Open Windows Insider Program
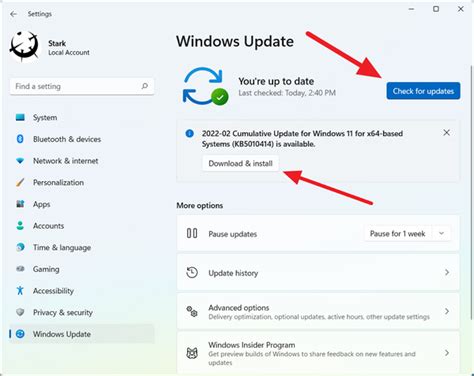The width and height of the screenshot is (474, 376). tap(318, 353)
